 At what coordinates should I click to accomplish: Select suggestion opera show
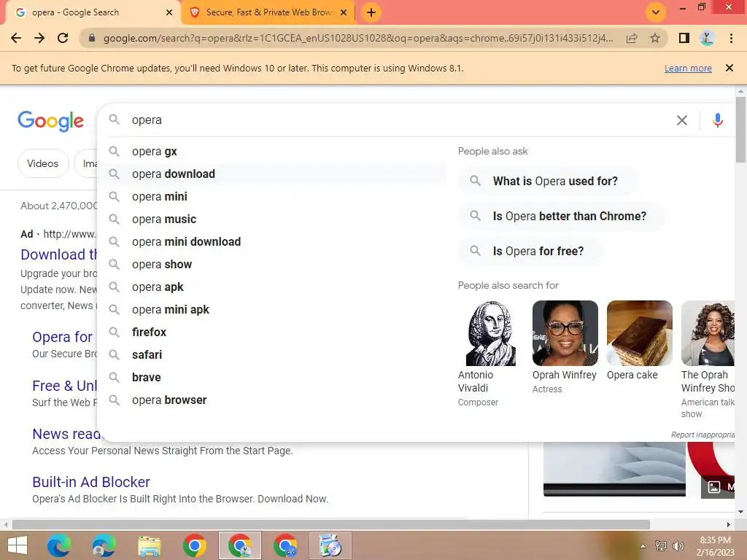point(271,264)
